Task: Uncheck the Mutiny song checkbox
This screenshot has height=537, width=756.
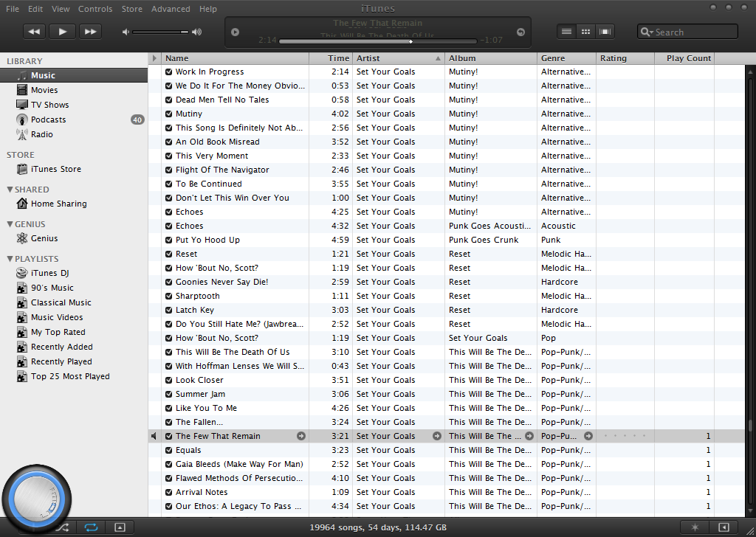Action: click(x=169, y=114)
